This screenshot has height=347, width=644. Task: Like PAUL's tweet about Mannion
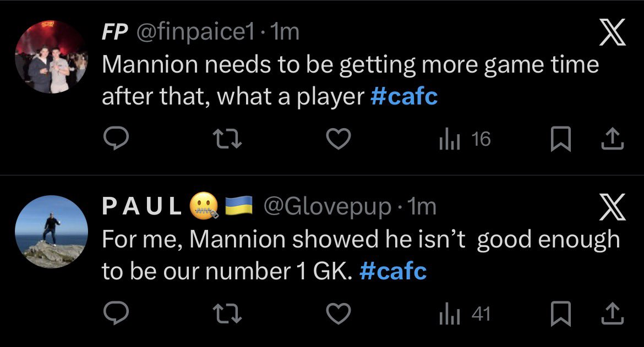(339, 314)
